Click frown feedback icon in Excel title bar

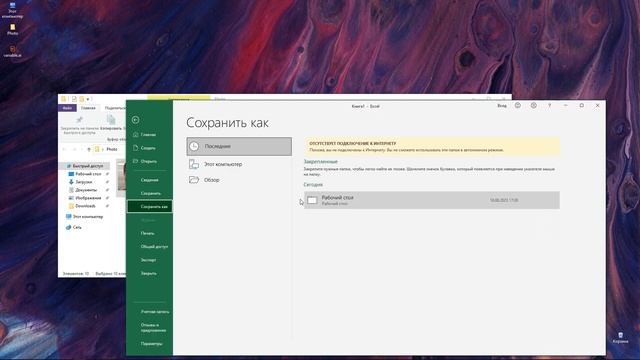533,106
